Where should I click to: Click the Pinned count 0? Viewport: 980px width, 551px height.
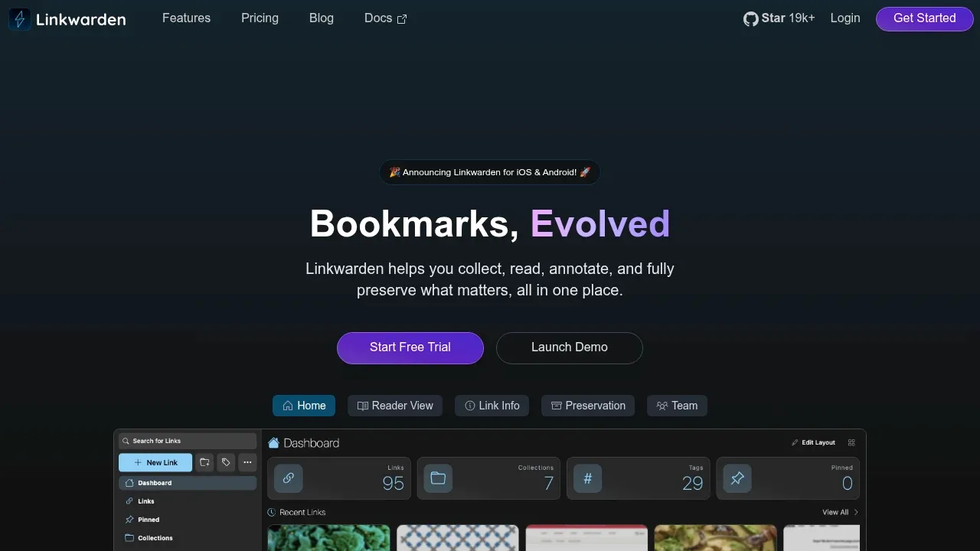click(848, 484)
